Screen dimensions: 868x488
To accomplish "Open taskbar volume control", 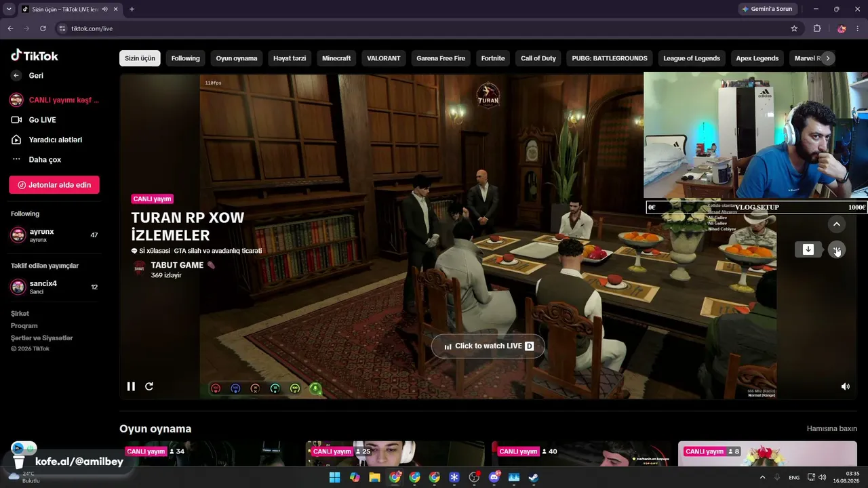I will [x=823, y=477].
